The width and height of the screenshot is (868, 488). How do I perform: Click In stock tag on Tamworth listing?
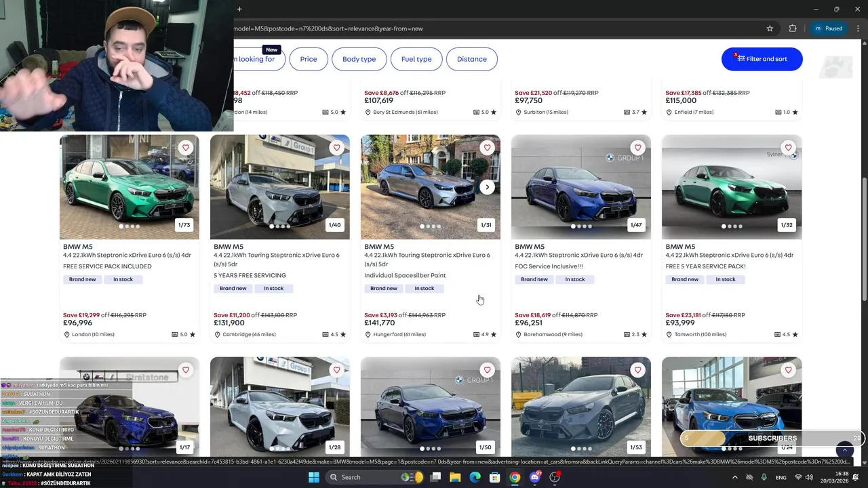(x=726, y=279)
